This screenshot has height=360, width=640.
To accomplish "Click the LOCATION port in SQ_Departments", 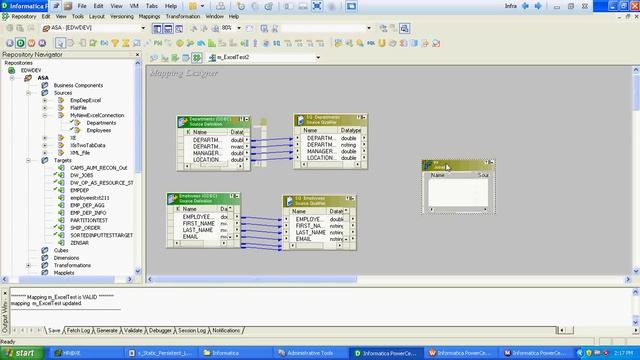I will 320,158.
